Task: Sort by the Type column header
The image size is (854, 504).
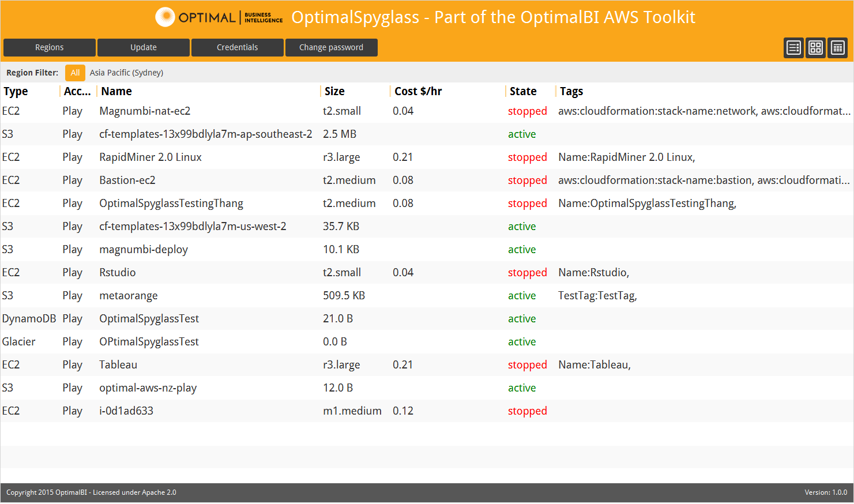Action: point(16,91)
